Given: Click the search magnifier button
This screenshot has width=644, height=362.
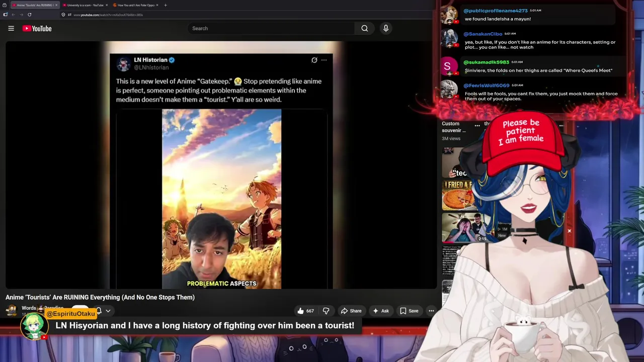Looking at the screenshot, I should (364, 29).
